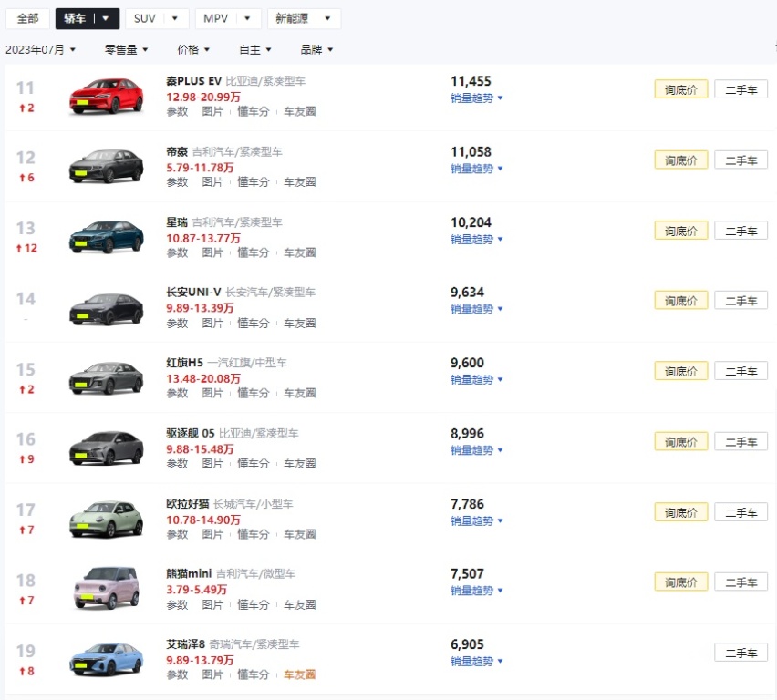The height and width of the screenshot is (700, 777).
Task: Click the blue-green 星瑞 car thumbnail
Action: (106, 237)
